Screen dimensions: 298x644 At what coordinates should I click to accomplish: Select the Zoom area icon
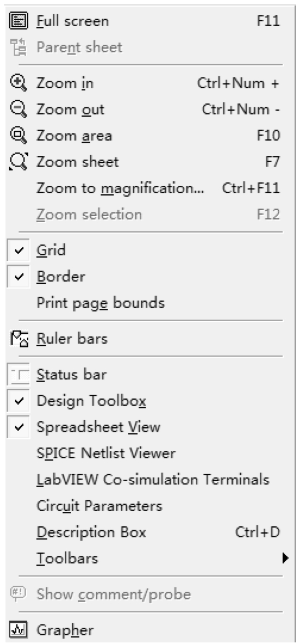(17, 136)
